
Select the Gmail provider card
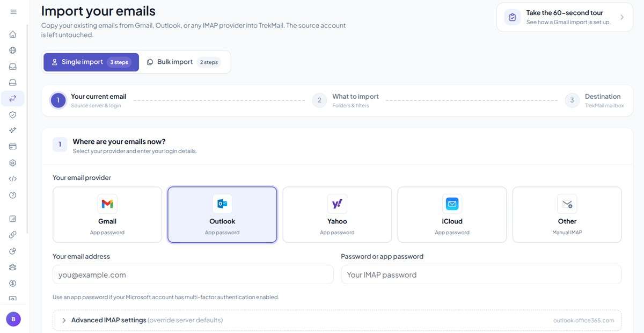(107, 215)
